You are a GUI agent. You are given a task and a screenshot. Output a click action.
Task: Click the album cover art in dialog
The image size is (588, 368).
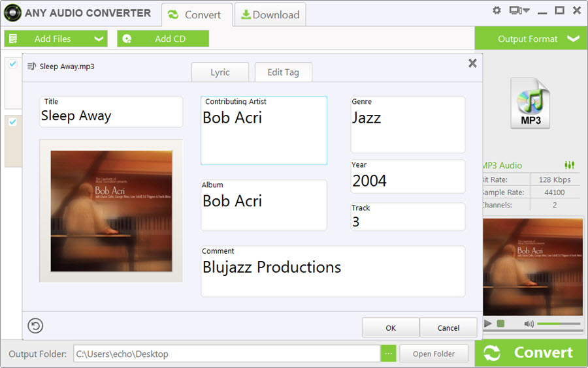tap(111, 211)
